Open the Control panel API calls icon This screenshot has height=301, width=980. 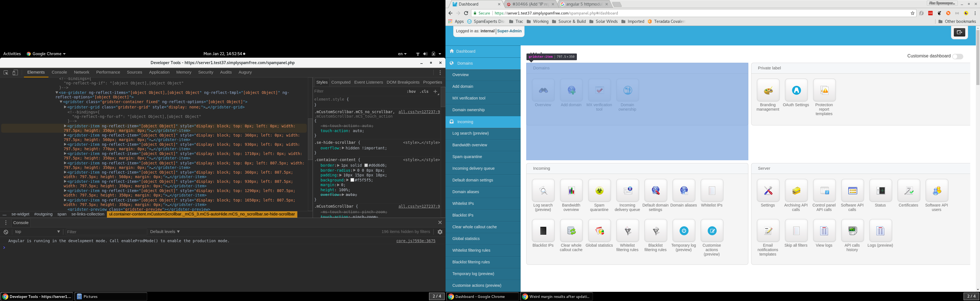[x=824, y=191]
